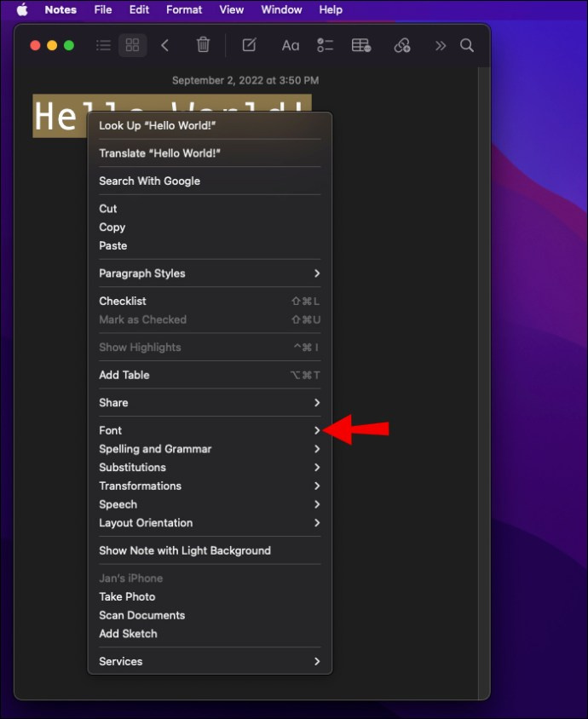The image size is (588, 719).
Task: Open the Notes app menu
Action: [x=61, y=9]
